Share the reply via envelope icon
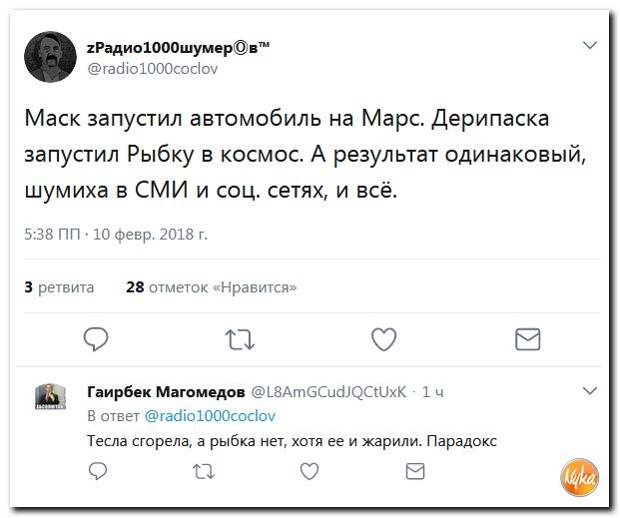This screenshot has height=518, width=620. [415, 471]
